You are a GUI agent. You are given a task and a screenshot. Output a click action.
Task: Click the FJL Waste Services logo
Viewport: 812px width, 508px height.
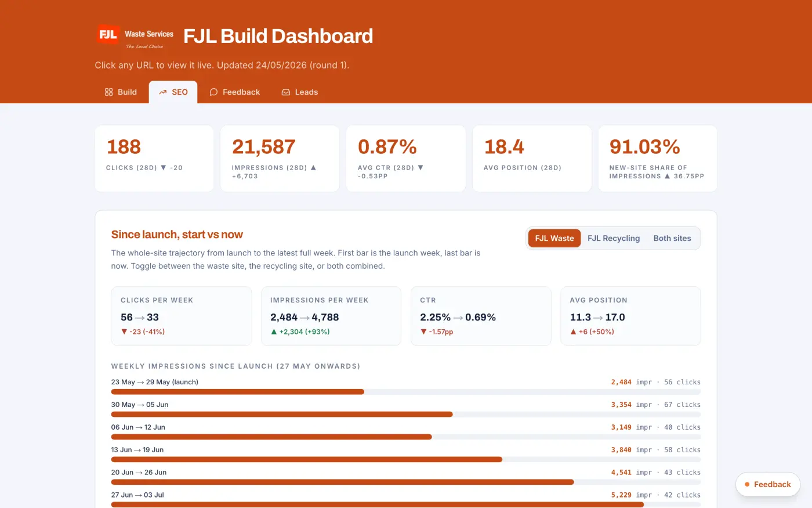click(x=136, y=37)
